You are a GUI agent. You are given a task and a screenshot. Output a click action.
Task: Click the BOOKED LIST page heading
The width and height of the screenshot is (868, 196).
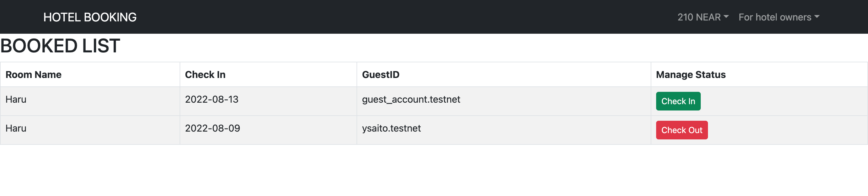60,46
